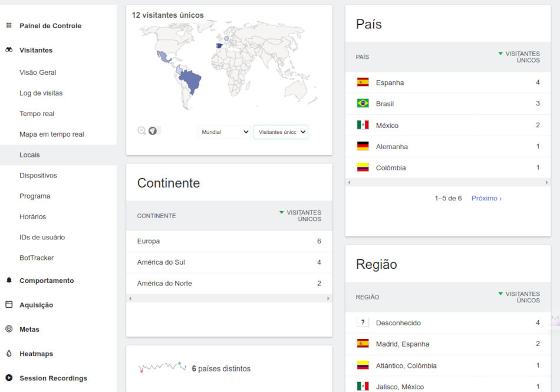Click the País table horizontal scrollbar

pos(448,183)
